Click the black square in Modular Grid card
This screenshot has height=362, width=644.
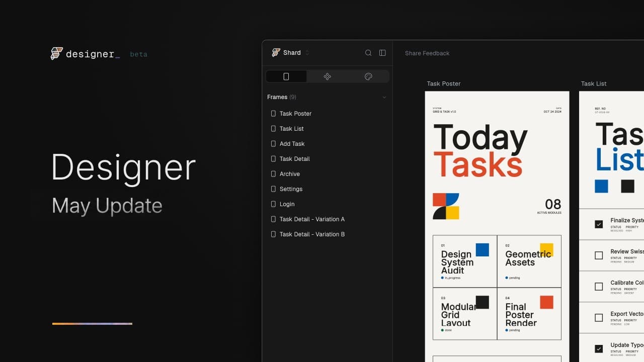(x=482, y=302)
